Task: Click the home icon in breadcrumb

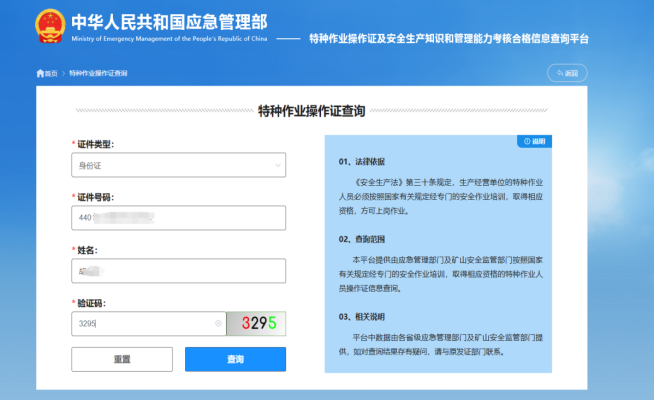Action: pyautogui.click(x=40, y=74)
